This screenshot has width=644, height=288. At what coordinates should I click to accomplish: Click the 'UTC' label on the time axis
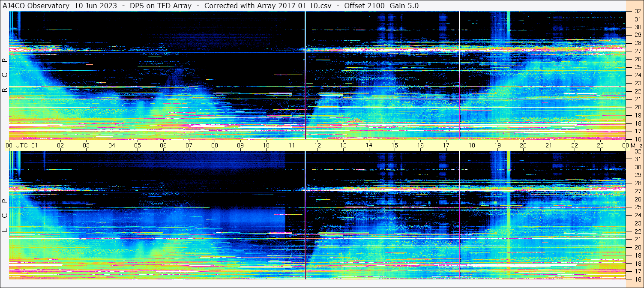21,145
